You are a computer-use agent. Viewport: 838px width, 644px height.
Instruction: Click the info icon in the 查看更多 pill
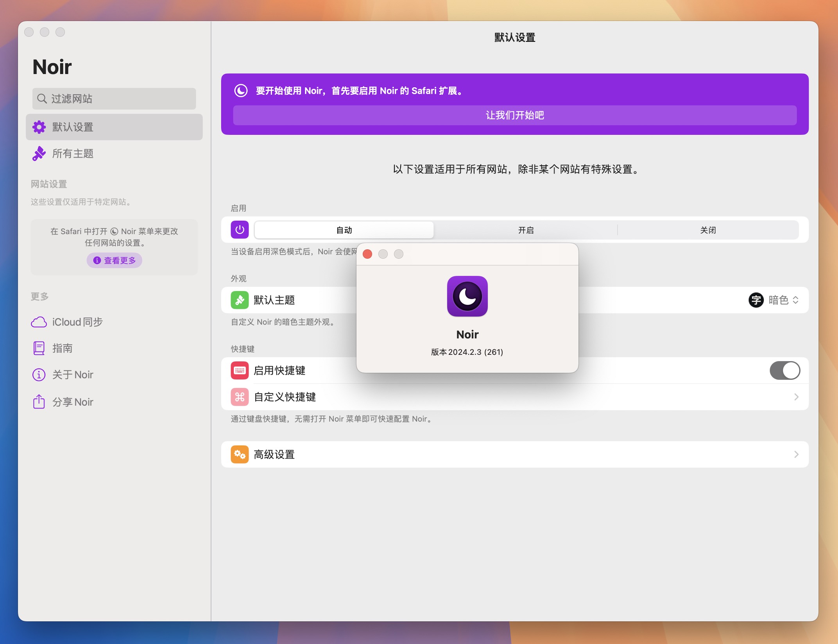click(97, 260)
